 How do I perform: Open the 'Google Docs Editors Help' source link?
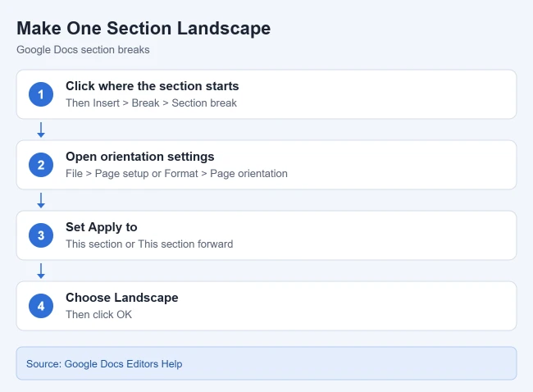tap(123, 364)
